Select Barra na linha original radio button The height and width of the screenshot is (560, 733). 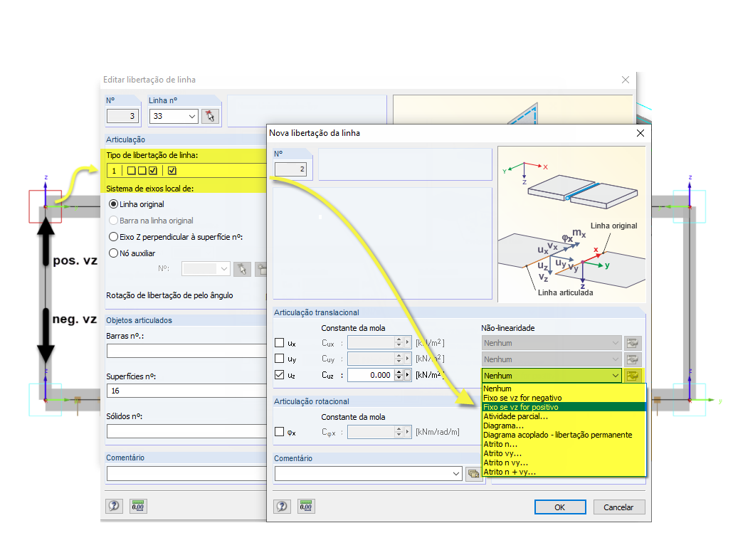[x=113, y=221]
